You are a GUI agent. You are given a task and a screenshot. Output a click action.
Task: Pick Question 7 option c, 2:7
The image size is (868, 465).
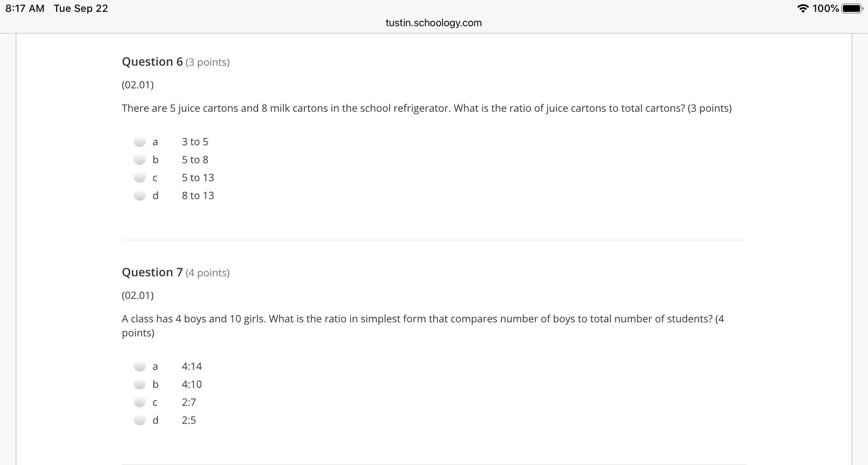[139, 401]
